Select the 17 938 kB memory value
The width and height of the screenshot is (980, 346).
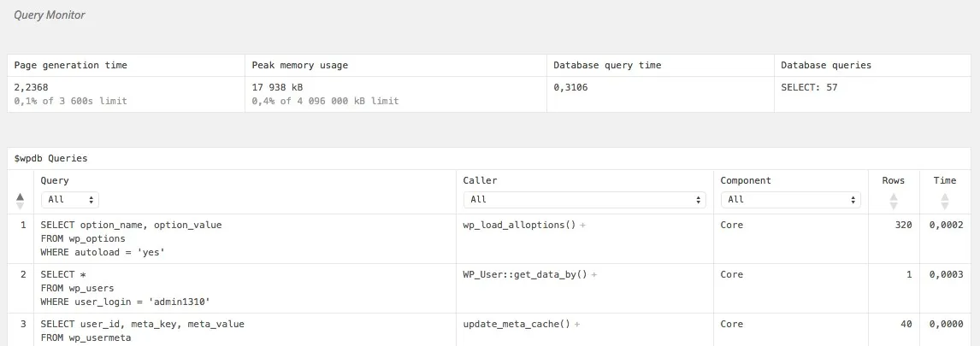(278, 87)
